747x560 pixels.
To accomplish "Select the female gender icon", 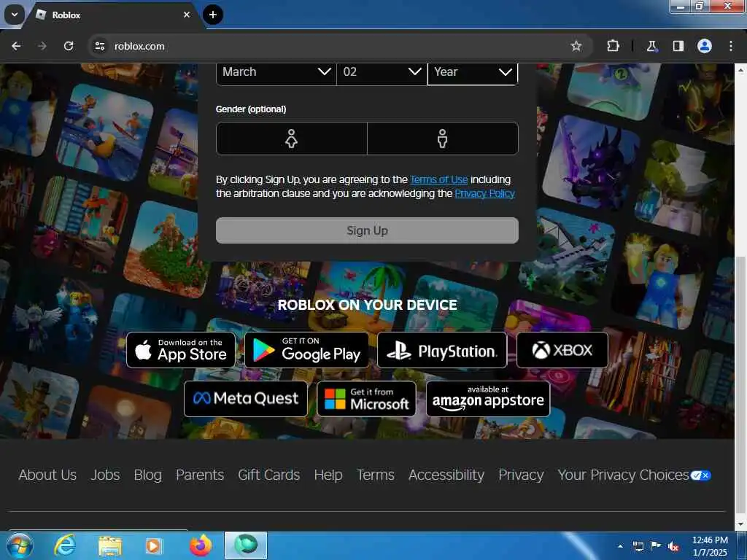I will (291, 139).
